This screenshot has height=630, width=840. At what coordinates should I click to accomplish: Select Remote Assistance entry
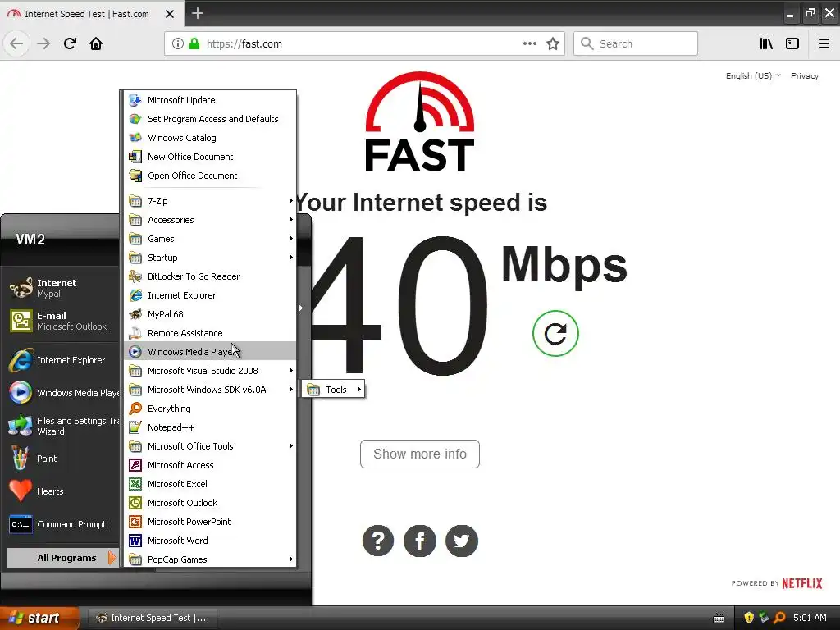tap(210, 333)
